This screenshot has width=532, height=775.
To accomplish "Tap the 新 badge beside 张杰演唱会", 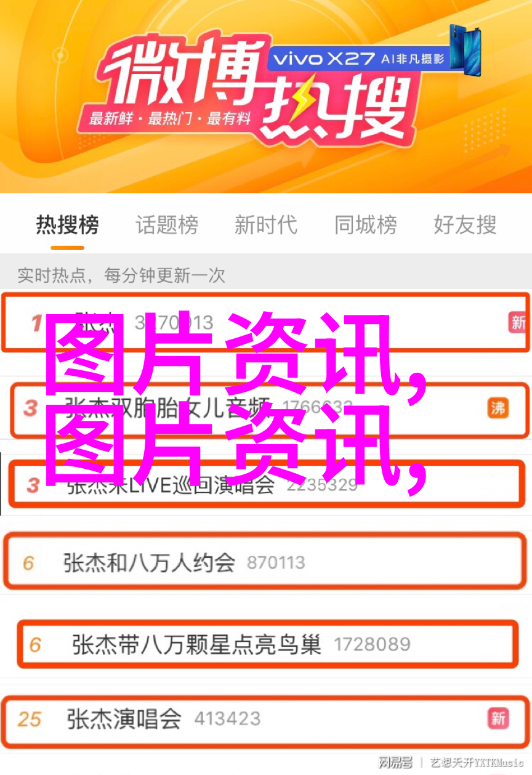I will (498, 718).
